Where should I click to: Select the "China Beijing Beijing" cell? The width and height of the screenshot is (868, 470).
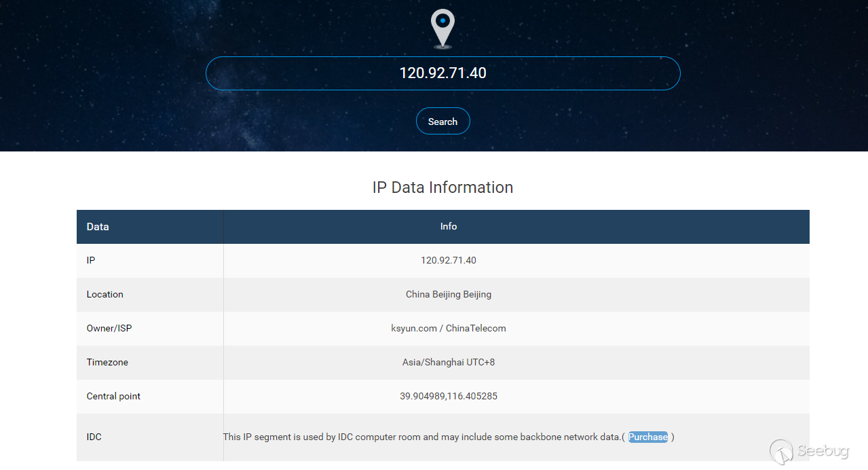pyautogui.click(x=449, y=294)
